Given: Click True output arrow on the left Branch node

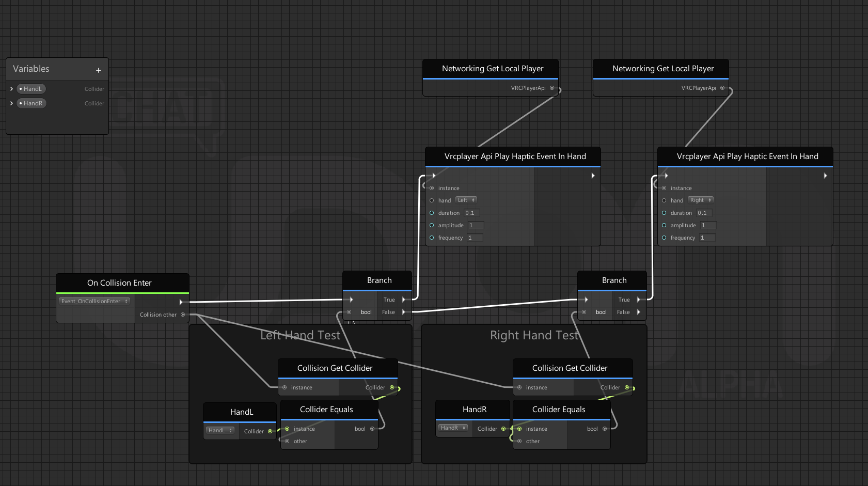Looking at the screenshot, I should click(403, 300).
